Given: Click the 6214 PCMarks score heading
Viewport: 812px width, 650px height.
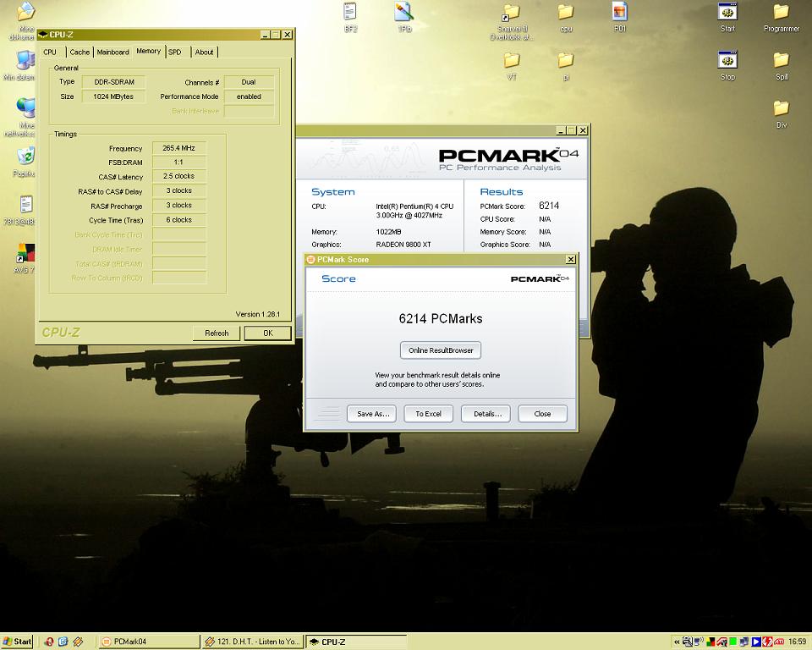Looking at the screenshot, I should pos(441,318).
